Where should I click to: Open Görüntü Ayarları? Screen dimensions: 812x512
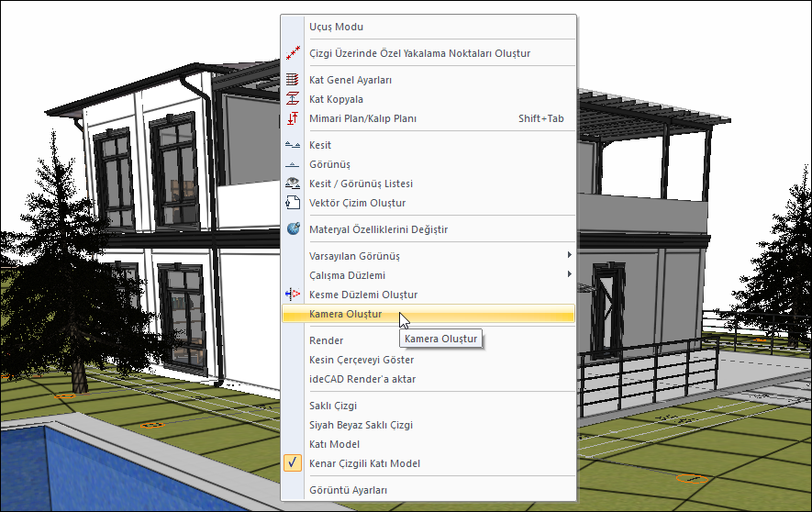[x=348, y=490]
